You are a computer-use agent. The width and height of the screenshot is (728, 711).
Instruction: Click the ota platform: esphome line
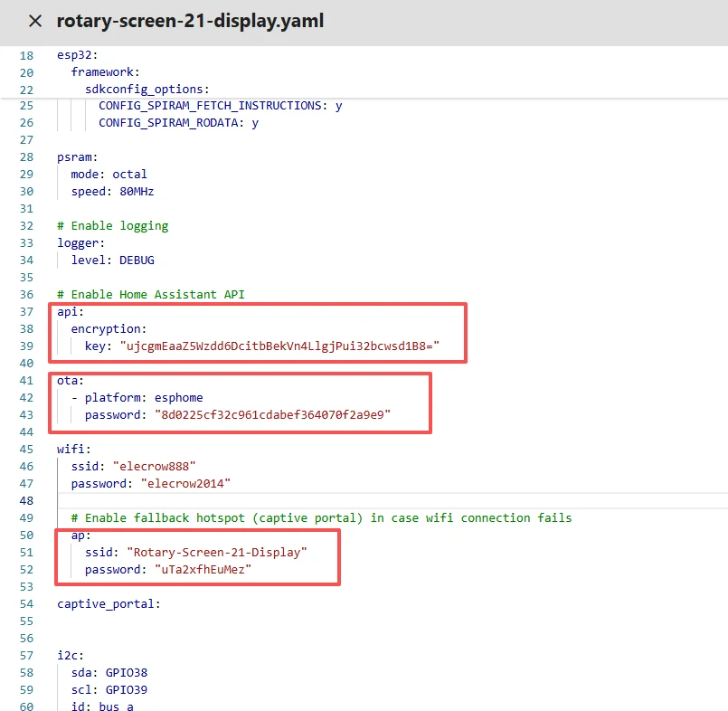(x=144, y=398)
